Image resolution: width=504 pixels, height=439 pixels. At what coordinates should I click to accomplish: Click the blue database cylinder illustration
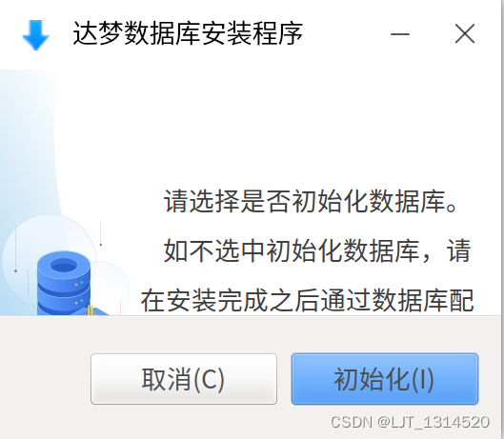pyautogui.click(x=64, y=284)
